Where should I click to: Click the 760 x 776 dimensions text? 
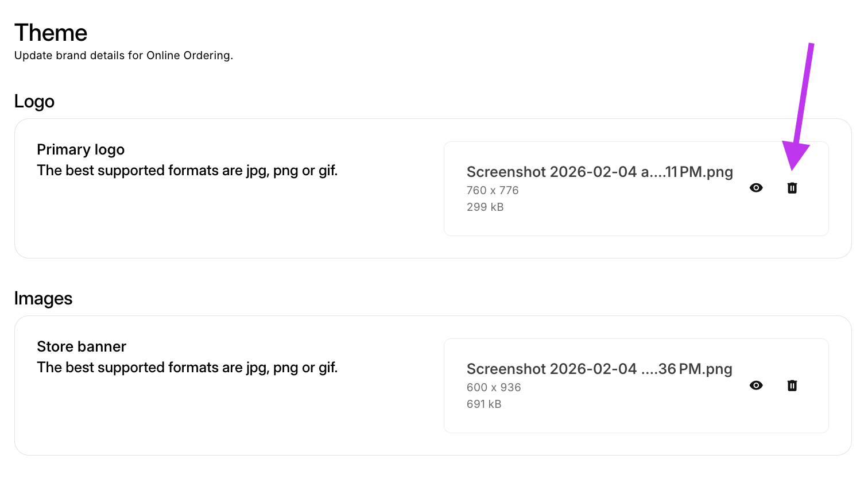click(x=493, y=190)
